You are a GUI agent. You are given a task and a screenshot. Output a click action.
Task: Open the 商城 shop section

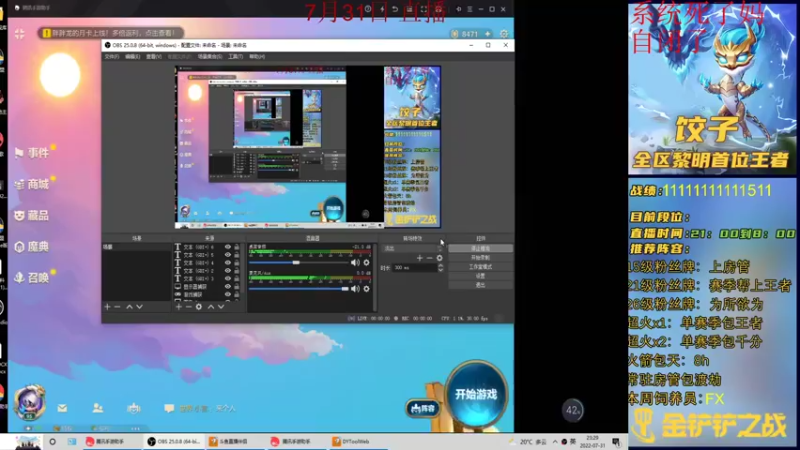[x=32, y=184]
